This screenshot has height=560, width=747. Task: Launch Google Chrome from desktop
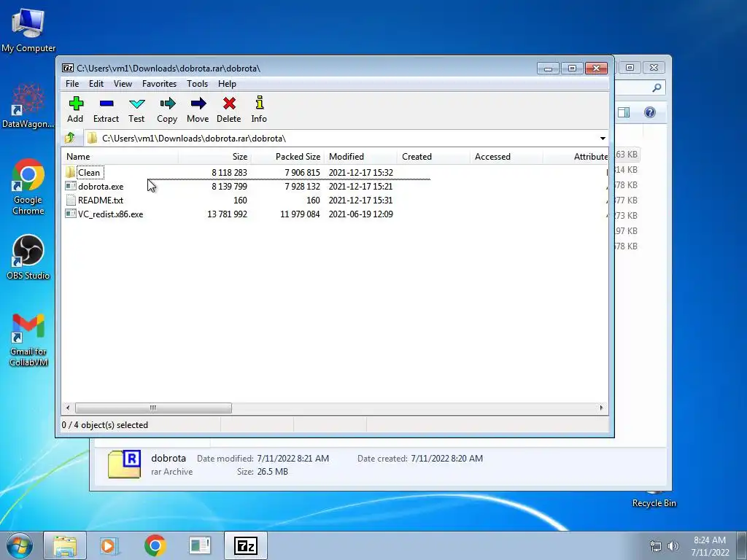point(28,187)
